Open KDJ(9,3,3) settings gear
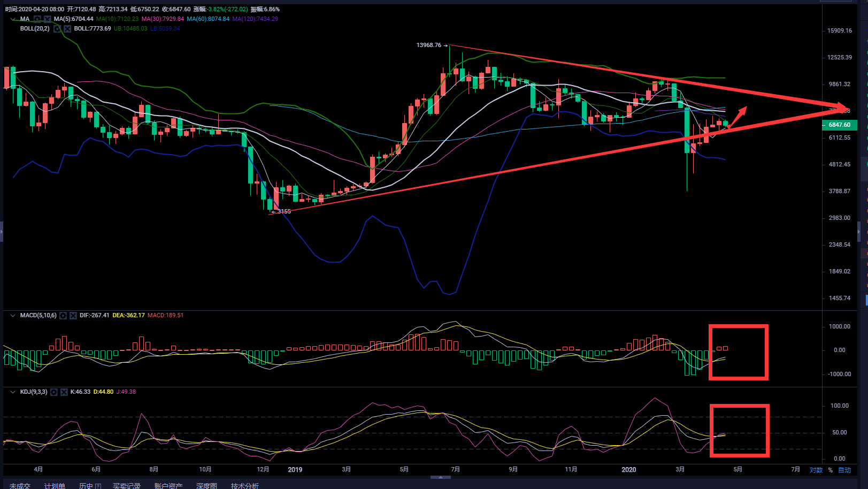 54,392
